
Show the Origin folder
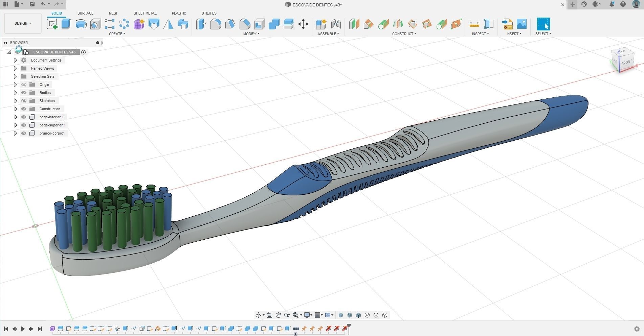(24, 85)
